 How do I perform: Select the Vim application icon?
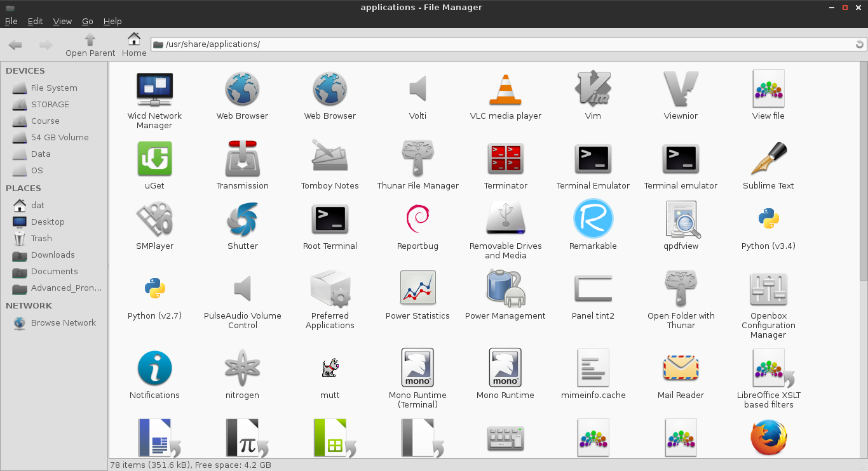coord(593,89)
